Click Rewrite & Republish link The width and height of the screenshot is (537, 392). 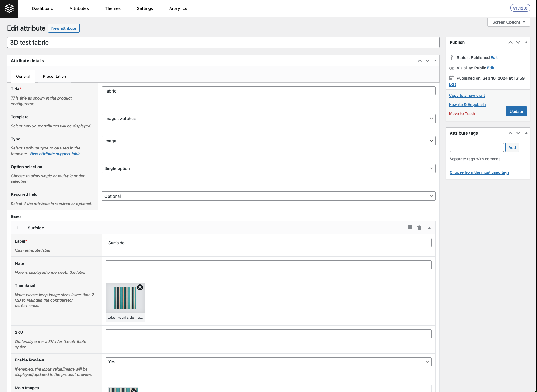click(x=467, y=104)
